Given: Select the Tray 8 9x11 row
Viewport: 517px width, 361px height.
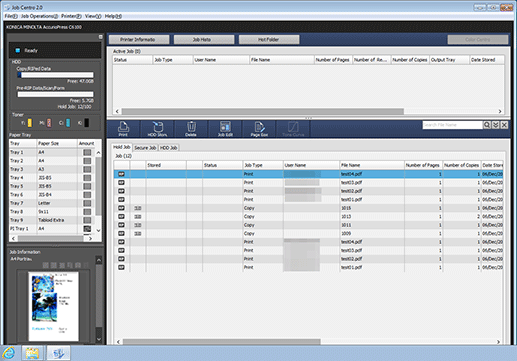Looking at the screenshot, I should (52, 212).
